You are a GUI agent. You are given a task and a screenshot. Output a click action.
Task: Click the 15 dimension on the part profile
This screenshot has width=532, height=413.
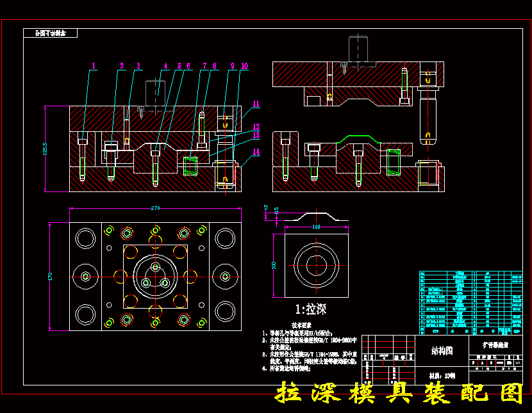coord(276,210)
